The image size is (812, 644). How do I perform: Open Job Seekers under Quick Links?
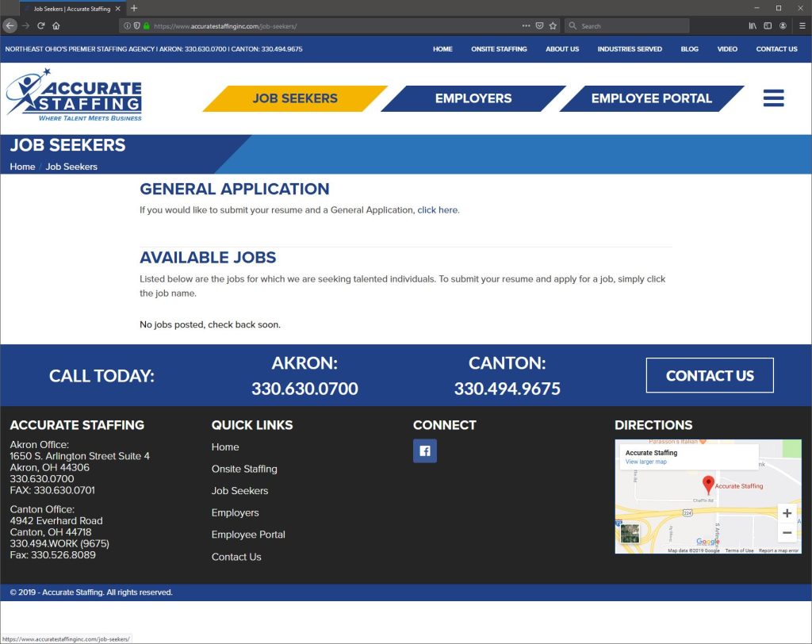pos(239,491)
